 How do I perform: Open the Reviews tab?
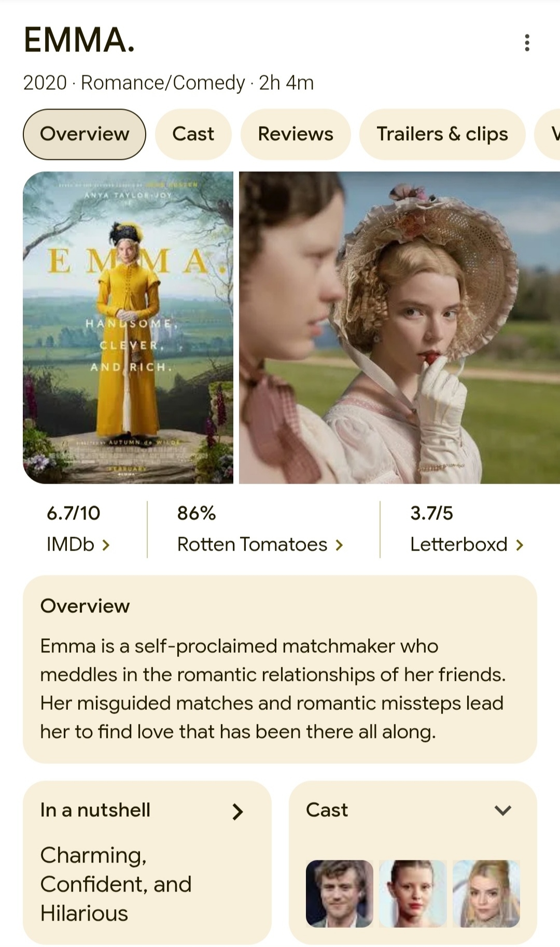[x=296, y=134]
